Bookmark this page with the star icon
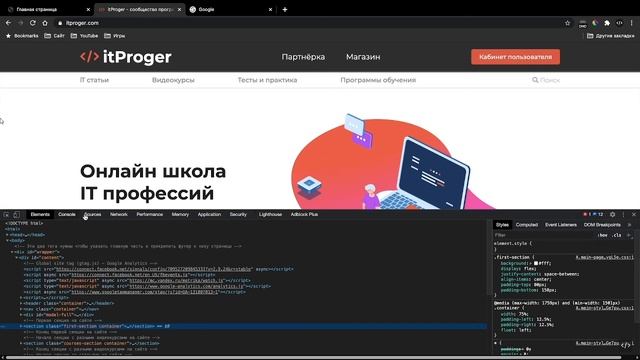Screen dimensions: 640x360 (x=567, y=23)
